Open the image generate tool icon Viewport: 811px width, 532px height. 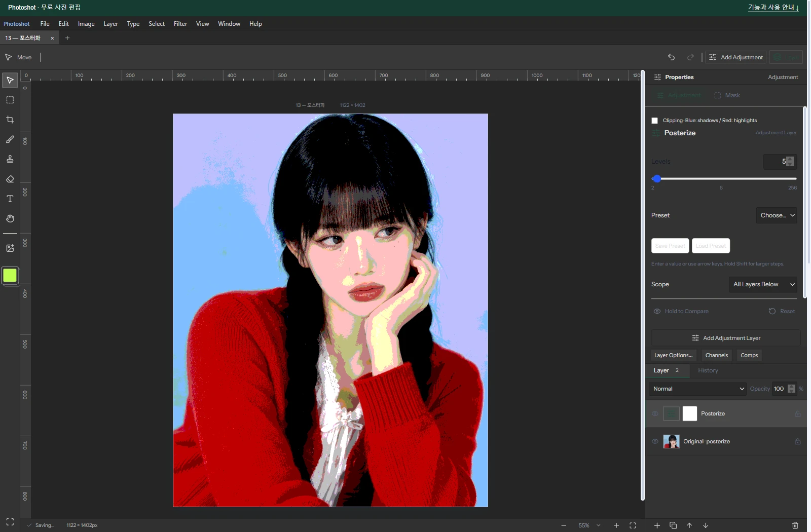[10, 248]
